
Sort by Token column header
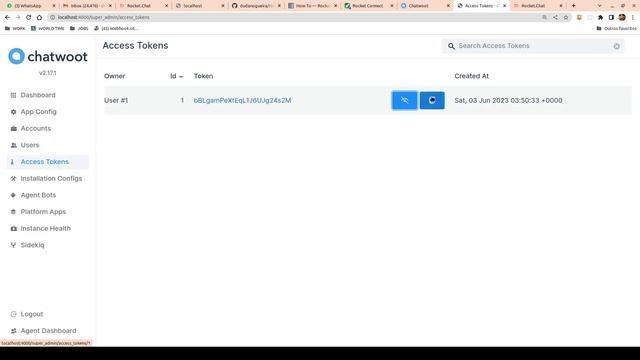click(203, 76)
